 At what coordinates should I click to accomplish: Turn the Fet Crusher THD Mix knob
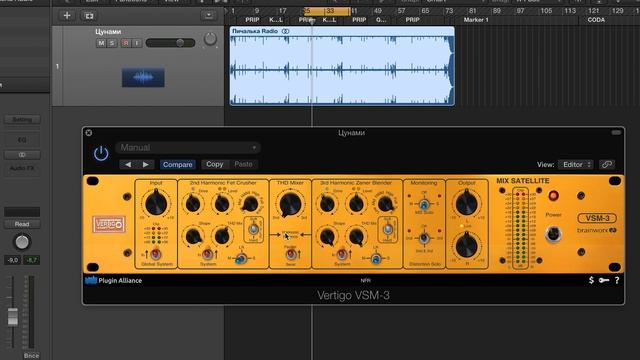[222, 236]
